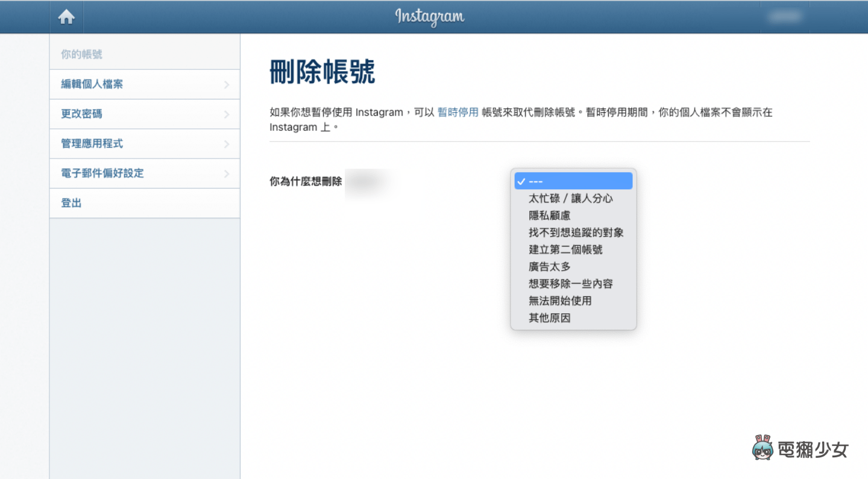Open 更改密碼 in sidebar
Screen dimensions: 868x479
(x=81, y=114)
